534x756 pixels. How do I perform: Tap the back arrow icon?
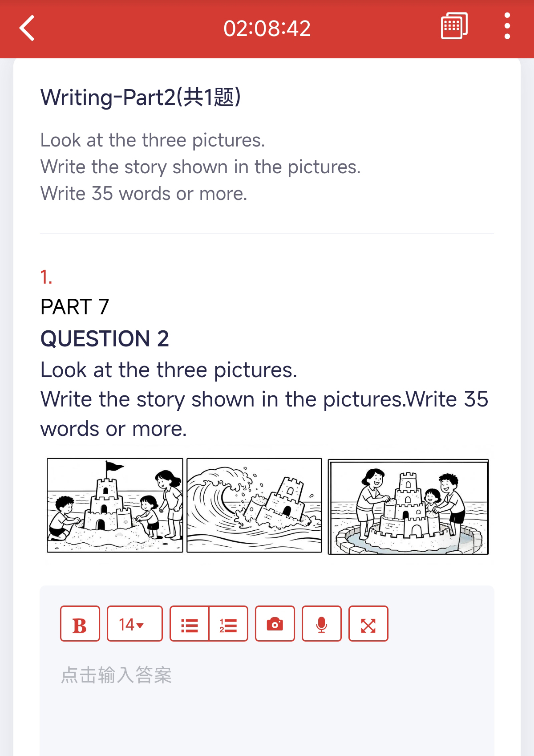(28, 28)
